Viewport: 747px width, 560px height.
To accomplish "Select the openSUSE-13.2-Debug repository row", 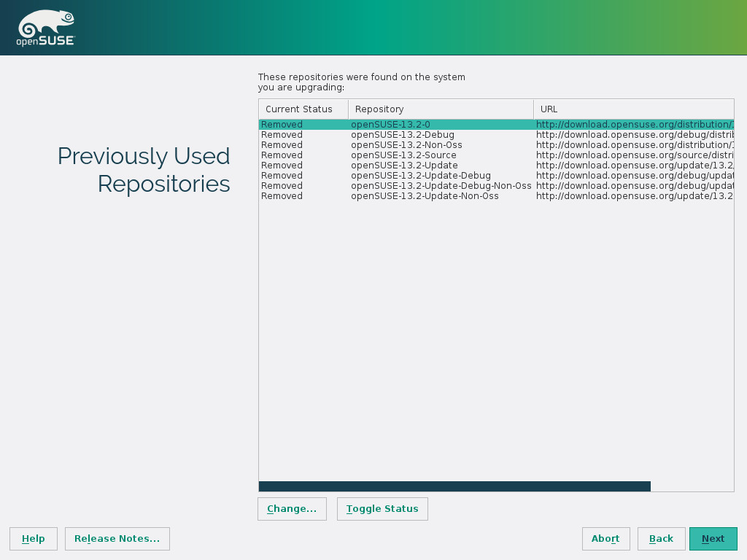I will [x=403, y=135].
